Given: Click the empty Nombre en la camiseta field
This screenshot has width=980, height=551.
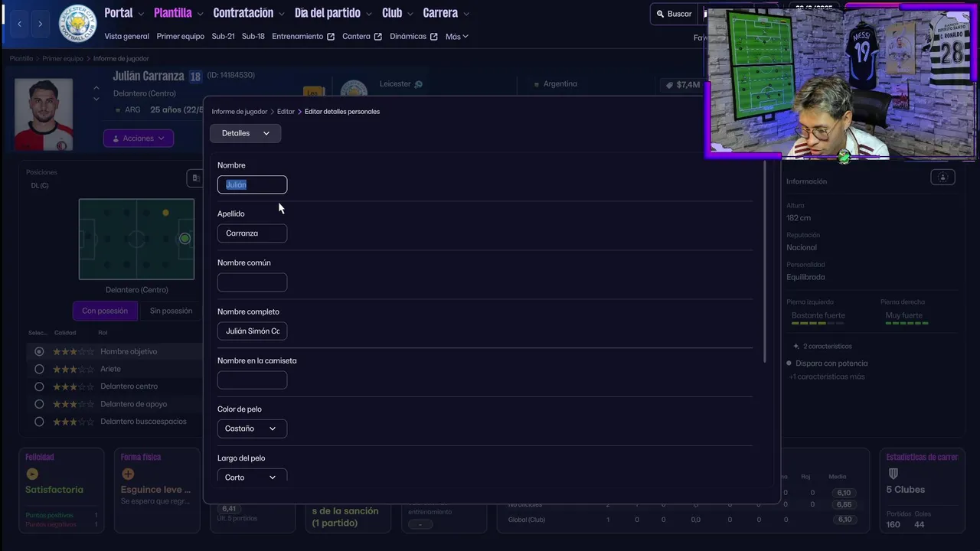Looking at the screenshot, I should 252,380.
